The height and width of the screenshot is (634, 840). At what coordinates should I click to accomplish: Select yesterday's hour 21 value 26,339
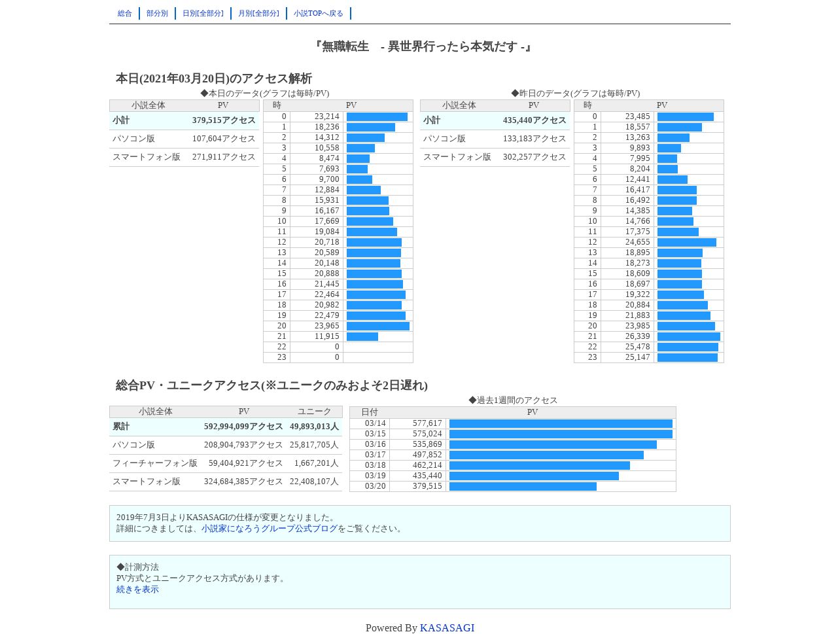(638, 336)
